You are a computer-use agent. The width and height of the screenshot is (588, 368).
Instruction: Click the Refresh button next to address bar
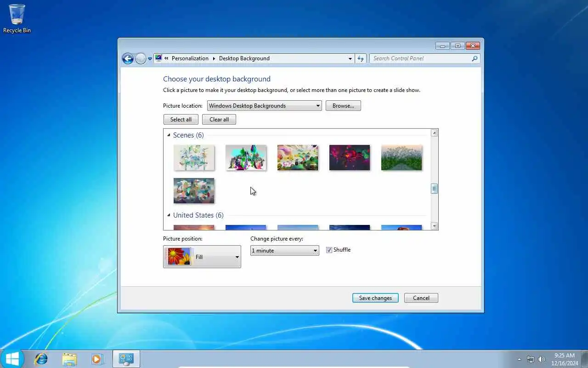(x=361, y=58)
